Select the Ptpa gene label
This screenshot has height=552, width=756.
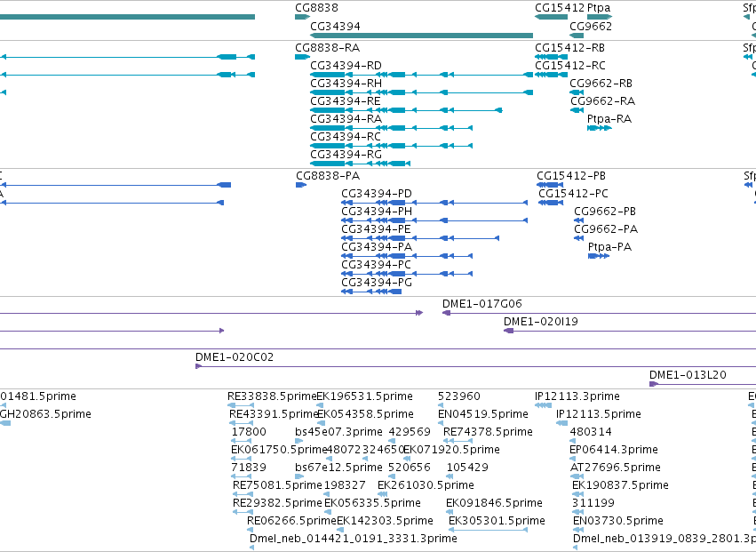[599, 8]
